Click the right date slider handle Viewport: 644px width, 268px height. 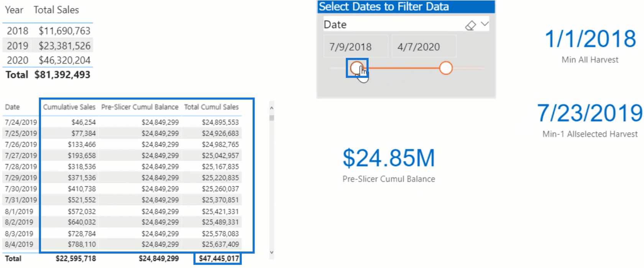click(446, 68)
